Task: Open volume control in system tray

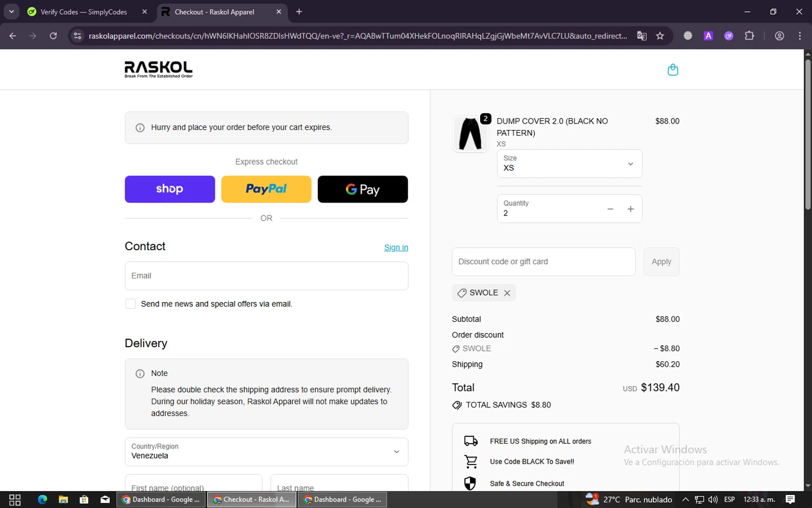Action: [x=713, y=499]
